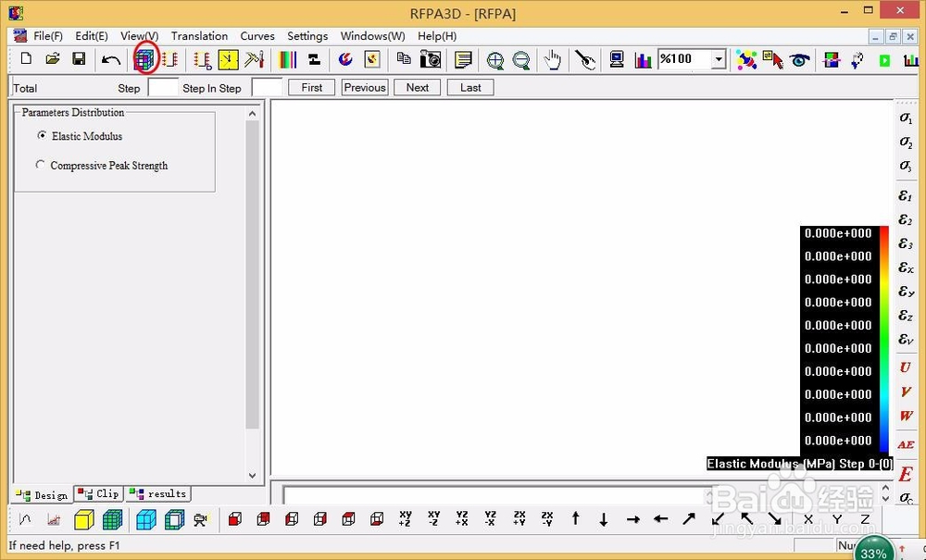926x560 pixels.
Task: Click the camera snapshot icon
Action: (x=431, y=59)
